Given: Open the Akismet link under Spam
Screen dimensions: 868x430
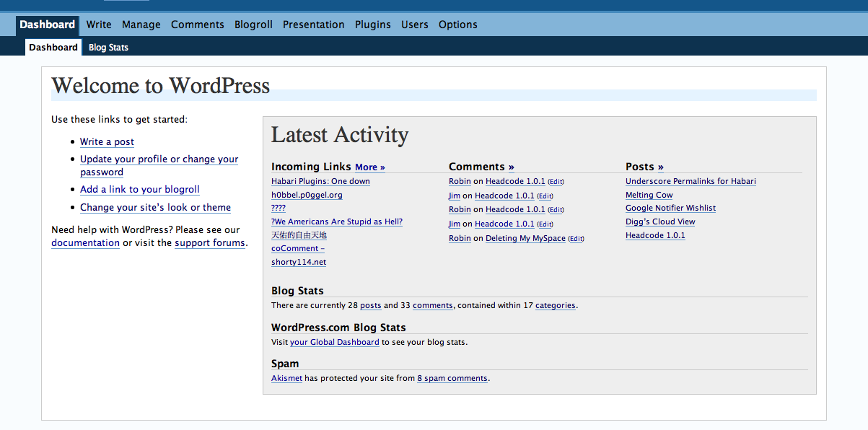Looking at the screenshot, I should (x=286, y=379).
